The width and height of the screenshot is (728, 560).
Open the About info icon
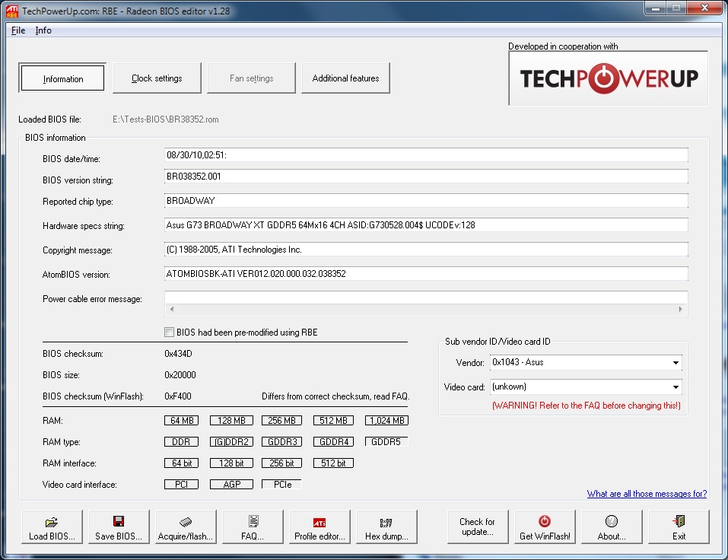coord(612,522)
